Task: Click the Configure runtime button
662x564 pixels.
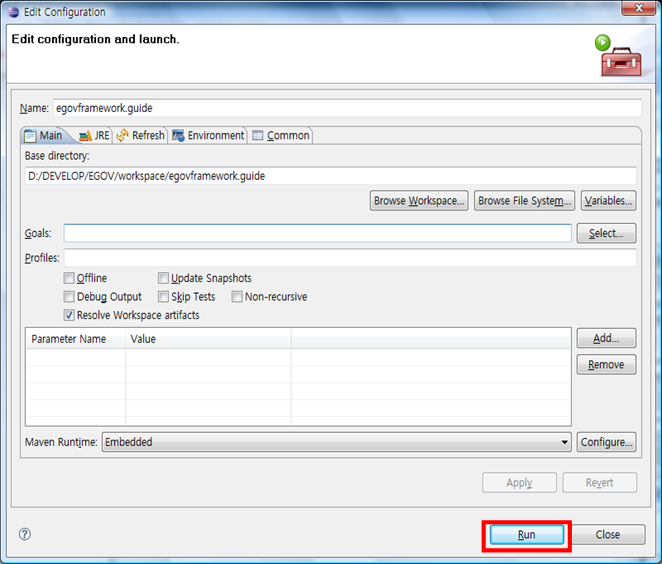Action: (x=606, y=442)
